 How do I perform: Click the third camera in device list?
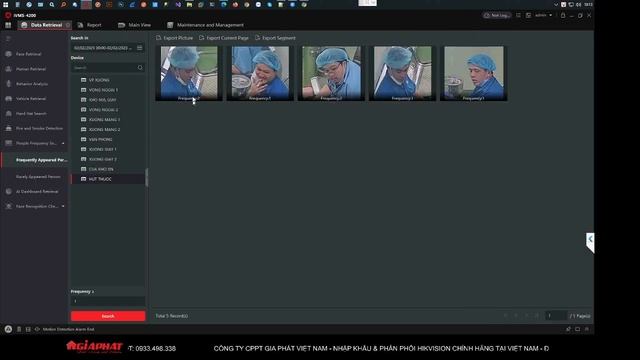(x=102, y=100)
